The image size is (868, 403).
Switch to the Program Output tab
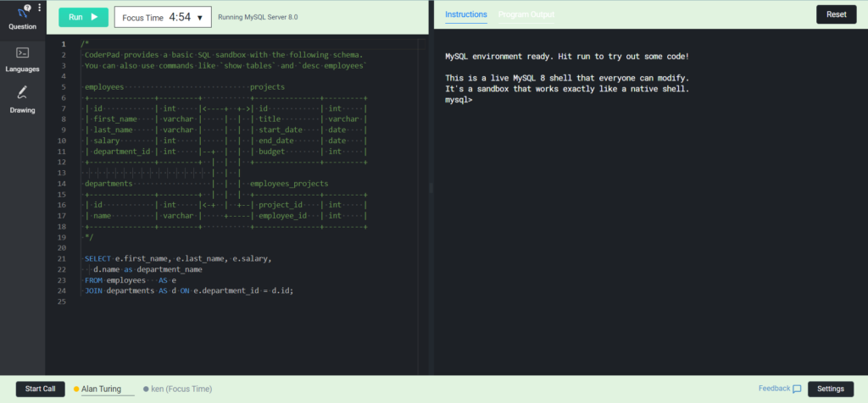[x=526, y=15]
